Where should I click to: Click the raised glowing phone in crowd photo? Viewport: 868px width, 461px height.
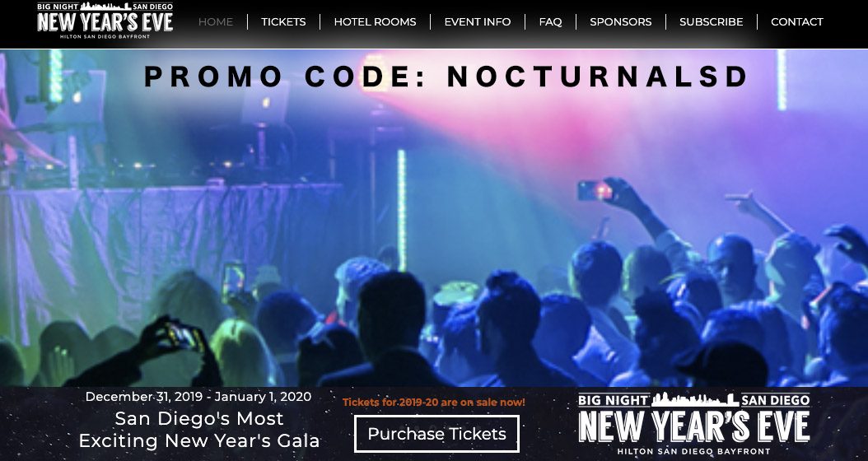click(595, 190)
